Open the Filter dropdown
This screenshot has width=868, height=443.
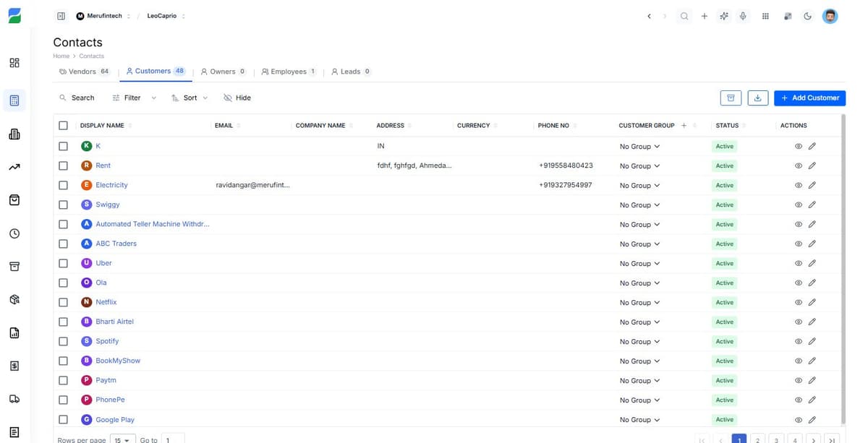[134, 98]
